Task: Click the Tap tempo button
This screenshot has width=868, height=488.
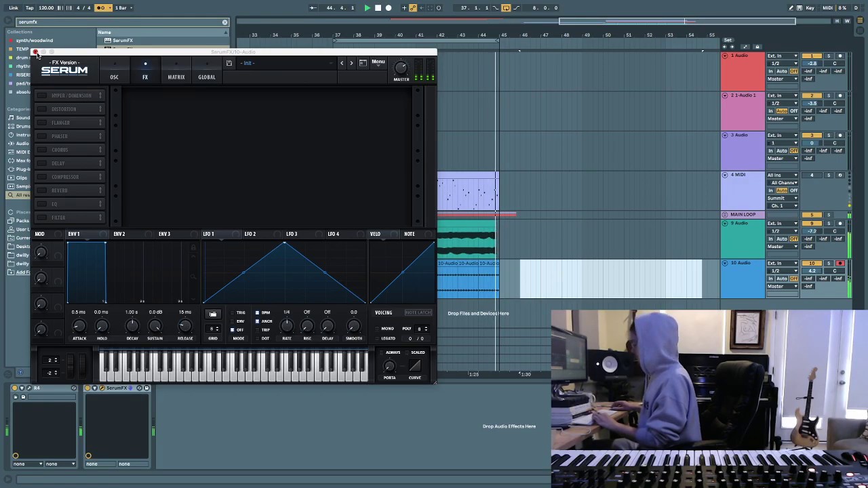Action: coord(29,7)
